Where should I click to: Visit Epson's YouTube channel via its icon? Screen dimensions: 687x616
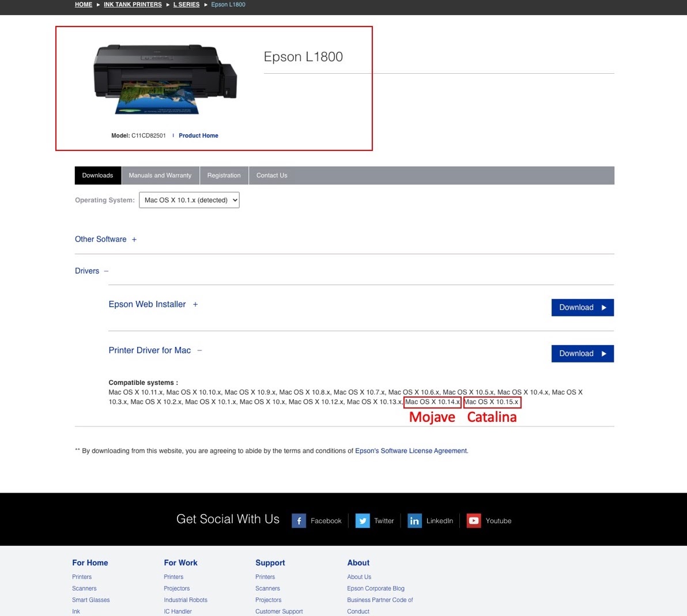pyautogui.click(x=473, y=520)
